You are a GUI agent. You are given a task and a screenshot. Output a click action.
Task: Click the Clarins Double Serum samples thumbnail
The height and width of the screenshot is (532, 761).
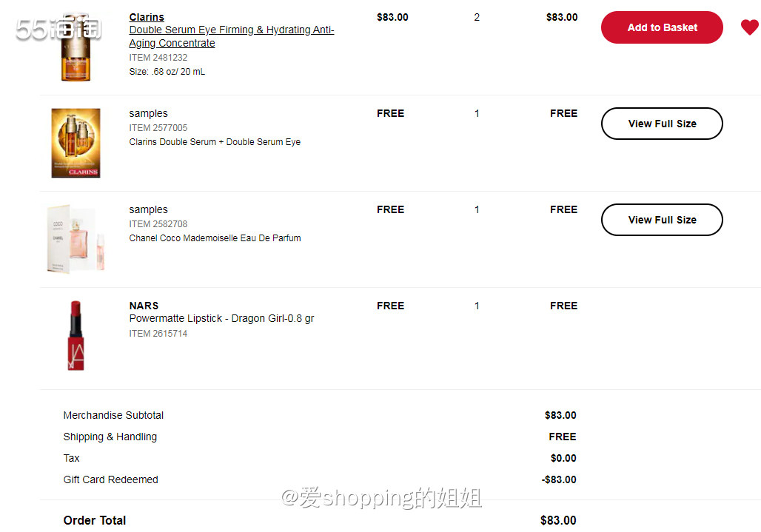76,142
